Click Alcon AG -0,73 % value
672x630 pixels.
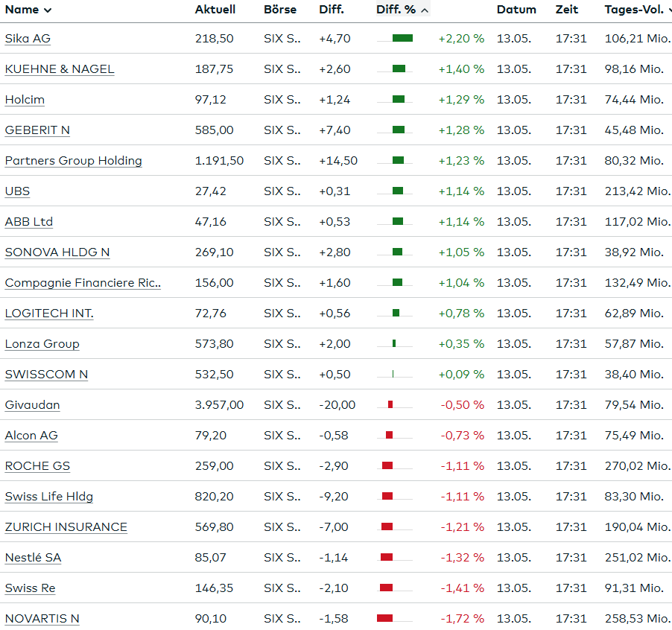[463, 436]
